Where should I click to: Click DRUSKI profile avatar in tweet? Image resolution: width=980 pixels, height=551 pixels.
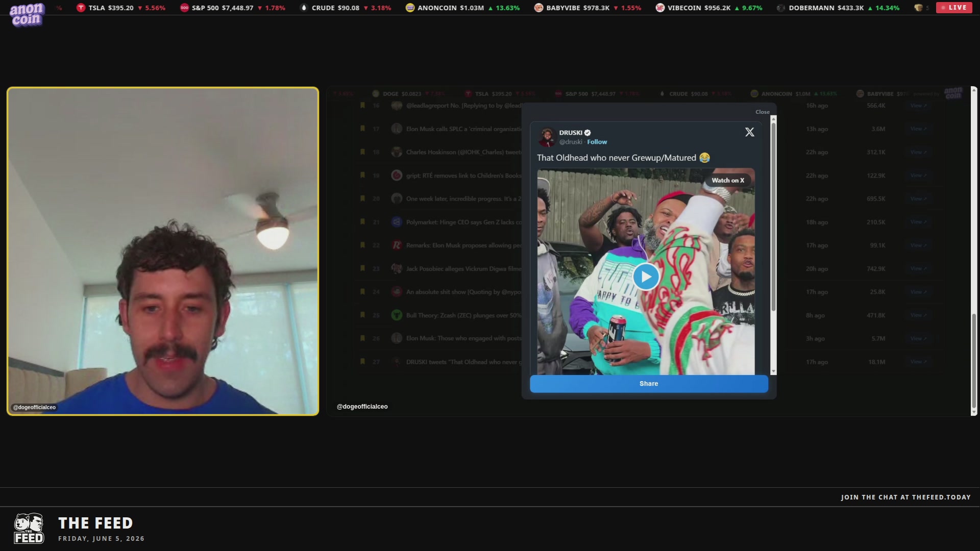[x=547, y=137]
